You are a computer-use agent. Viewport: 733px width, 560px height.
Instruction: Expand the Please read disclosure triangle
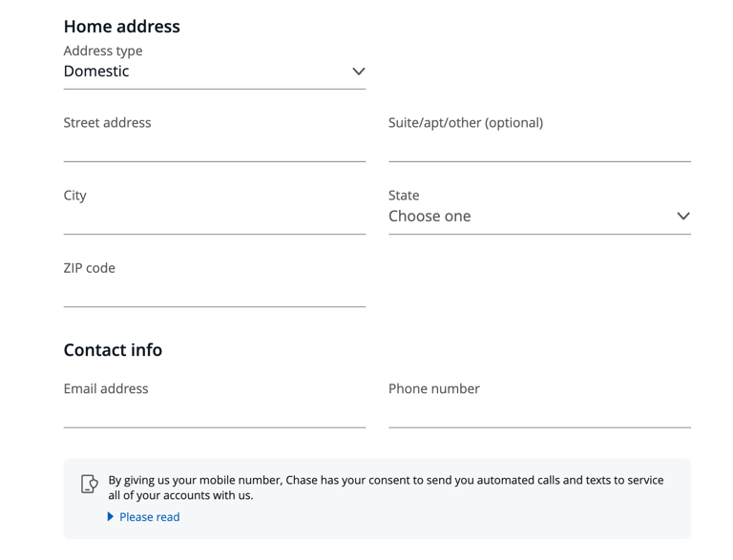pos(111,517)
